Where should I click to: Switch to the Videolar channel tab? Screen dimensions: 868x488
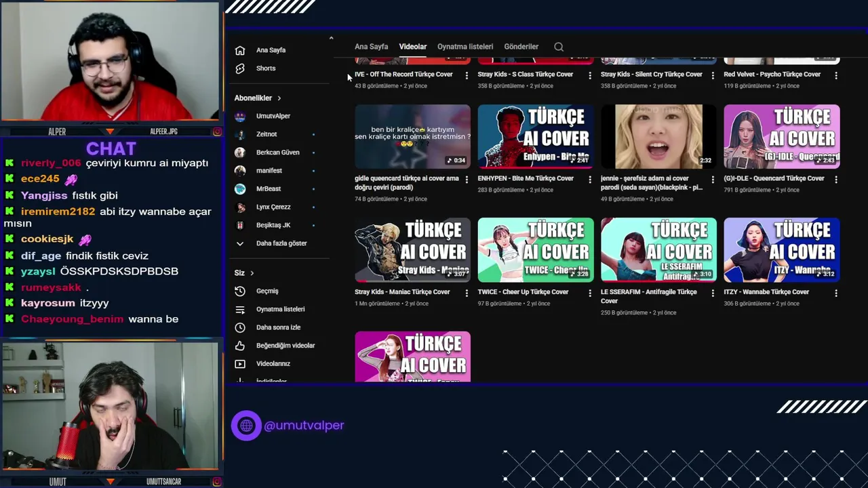point(413,47)
